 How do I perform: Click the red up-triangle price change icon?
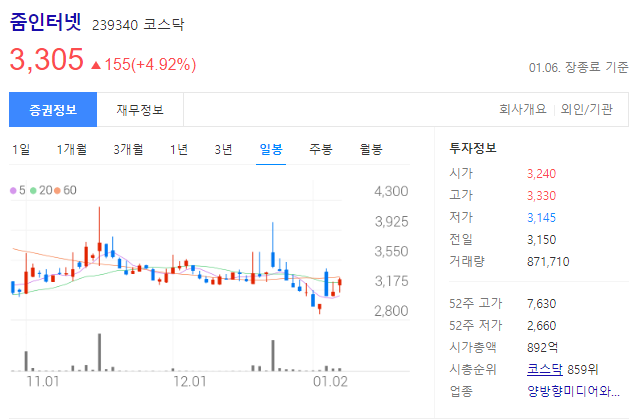click(96, 65)
